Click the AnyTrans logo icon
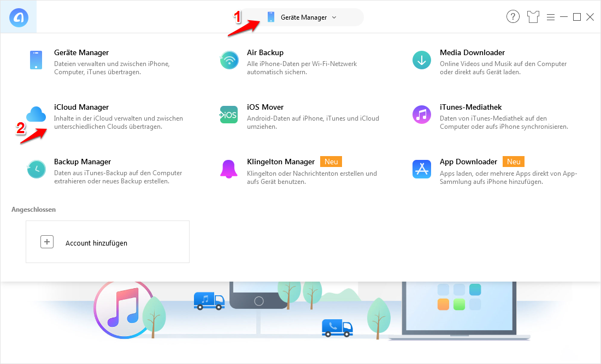Image resolution: width=601 pixels, height=364 pixels. coord(19,17)
